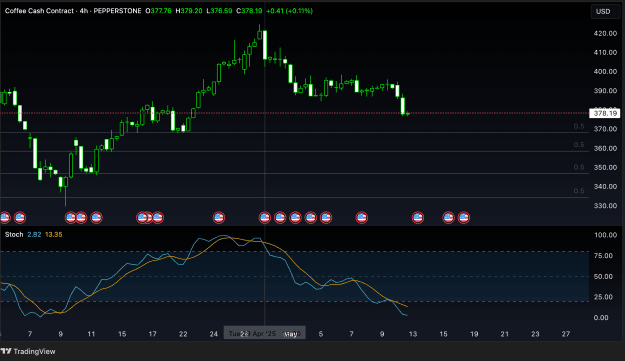Open the US event flag nearest date 13
The image size is (625, 361).
(418, 218)
